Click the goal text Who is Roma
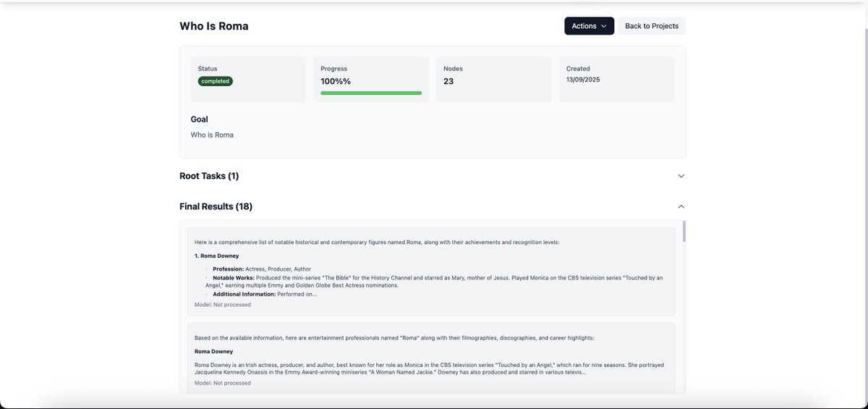This screenshot has width=868, height=409. tap(212, 135)
